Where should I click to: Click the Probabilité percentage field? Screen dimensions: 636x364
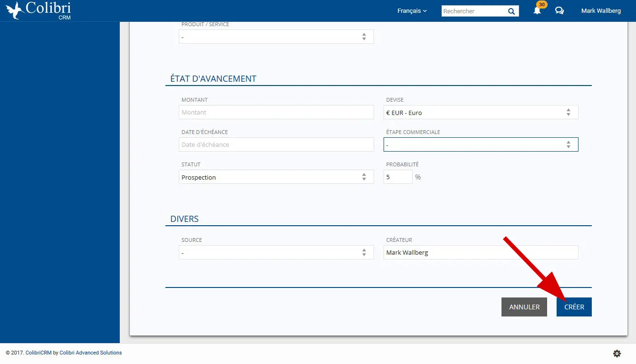click(x=398, y=177)
